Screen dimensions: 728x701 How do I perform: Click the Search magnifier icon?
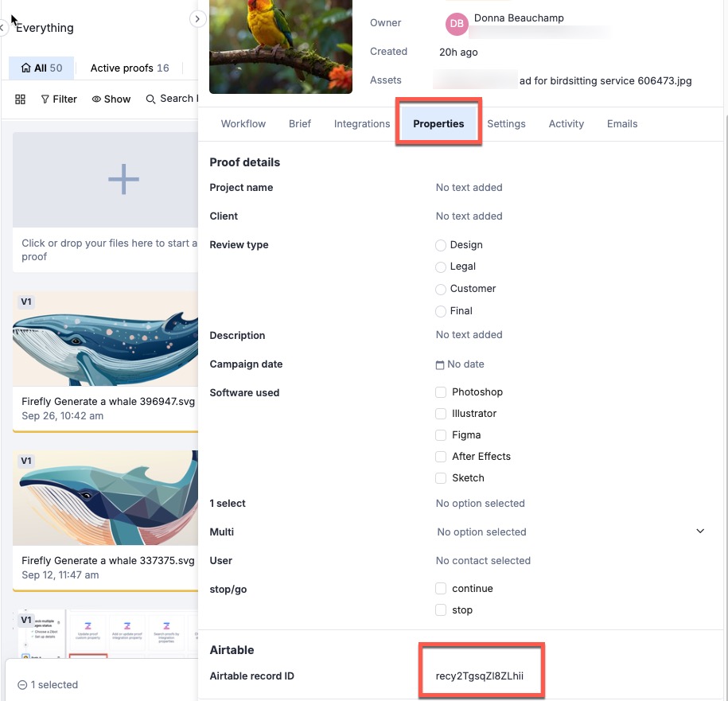click(150, 99)
